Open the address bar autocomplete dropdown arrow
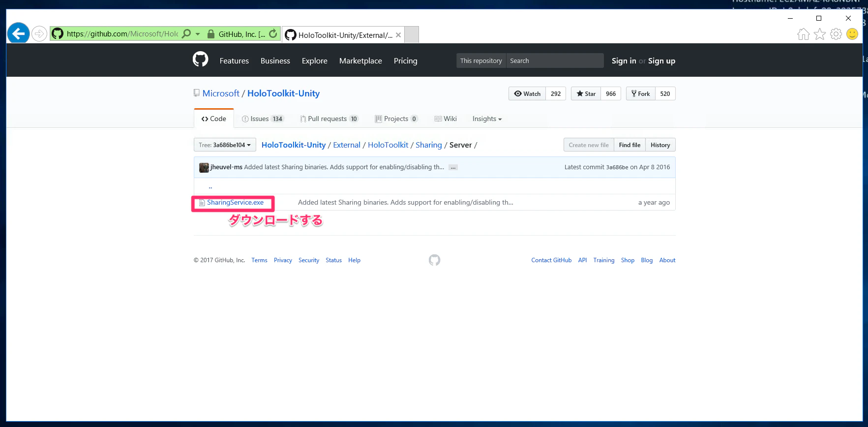This screenshot has width=868, height=427. pos(198,34)
